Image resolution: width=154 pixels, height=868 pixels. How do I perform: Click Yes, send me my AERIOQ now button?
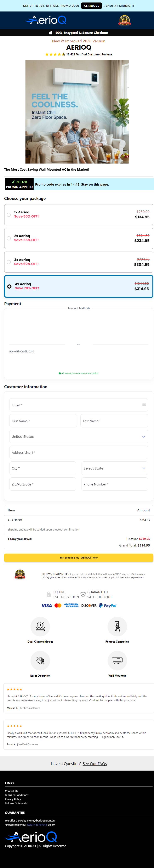[79, 557]
